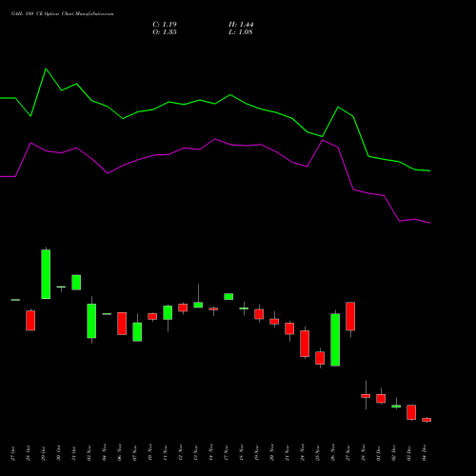This screenshot has width=476, height=476.
Task: Select the 29 Oct date label
Action: 44,453
